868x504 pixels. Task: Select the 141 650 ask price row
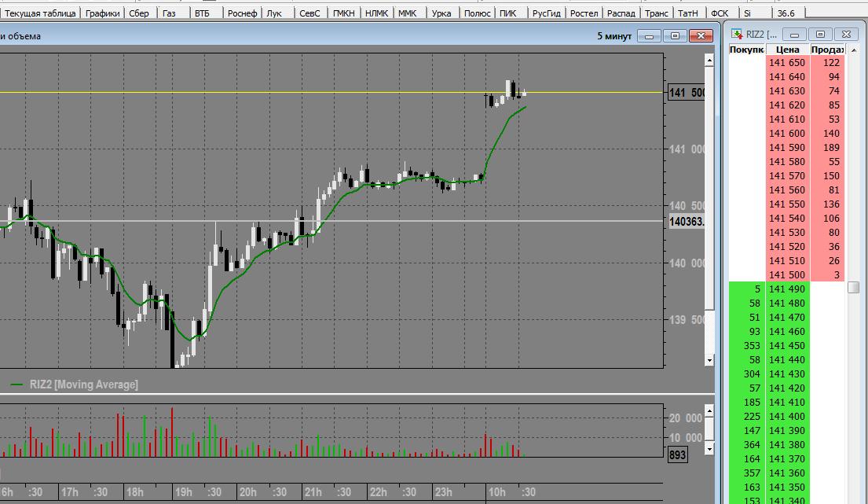786,63
